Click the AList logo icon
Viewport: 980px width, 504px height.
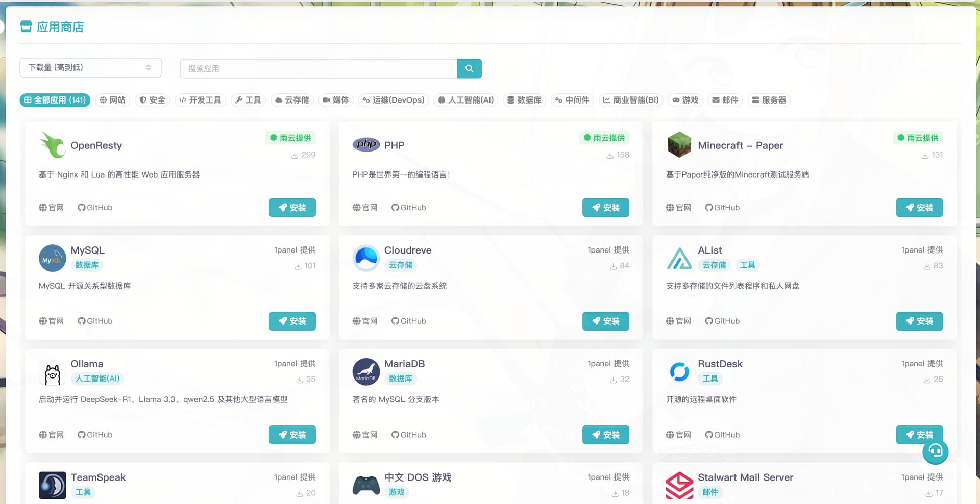coord(679,258)
